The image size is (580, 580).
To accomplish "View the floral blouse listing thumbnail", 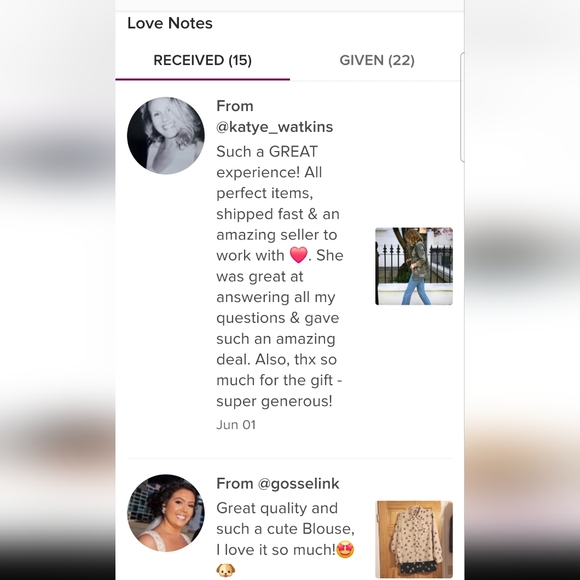I will (x=414, y=539).
